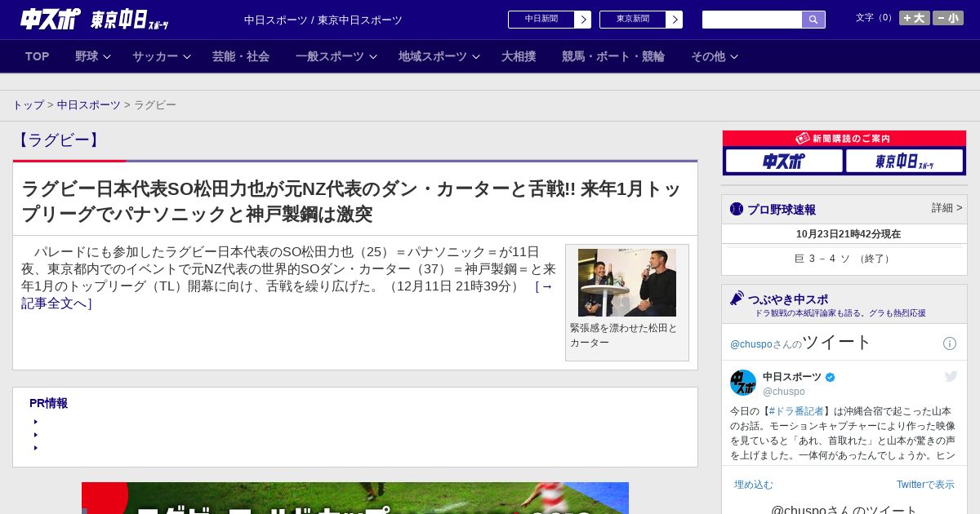980x514 pixels.
Task: Open 競馬・ボート・競輪 section
Action: tap(613, 56)
